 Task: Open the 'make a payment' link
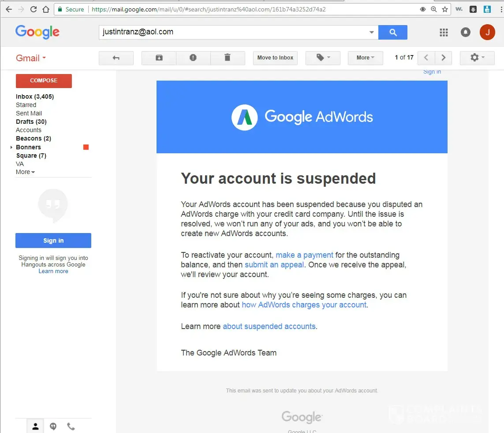click(x=304, y=255)
